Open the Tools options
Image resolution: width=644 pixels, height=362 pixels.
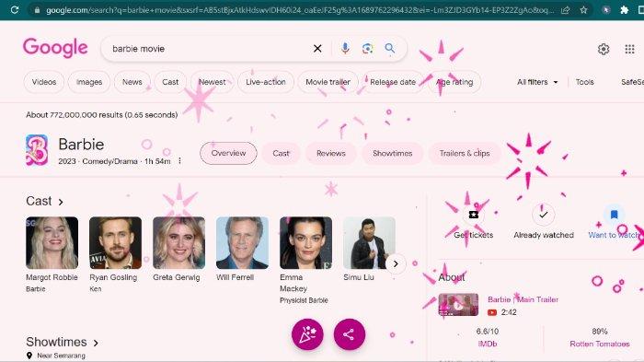pyautogui.click(x=584, y=82)
